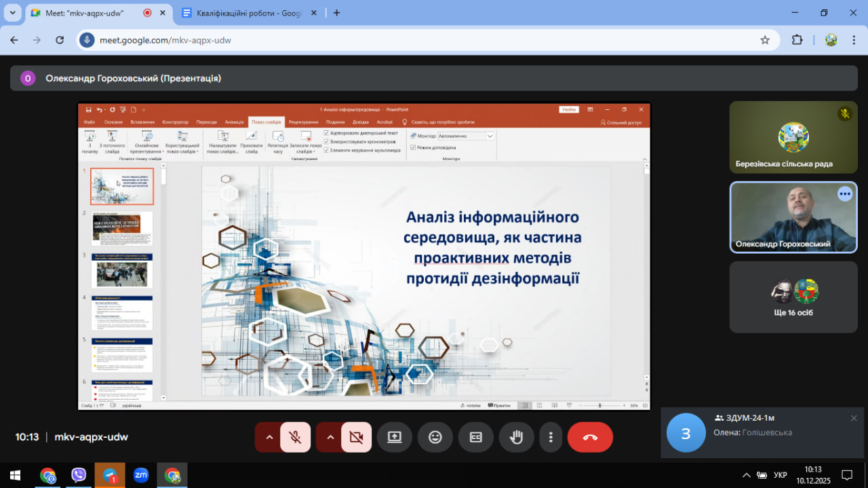Open Viber from the taskbar
Screen dimensions: 868x488
(x=79, y=475)
